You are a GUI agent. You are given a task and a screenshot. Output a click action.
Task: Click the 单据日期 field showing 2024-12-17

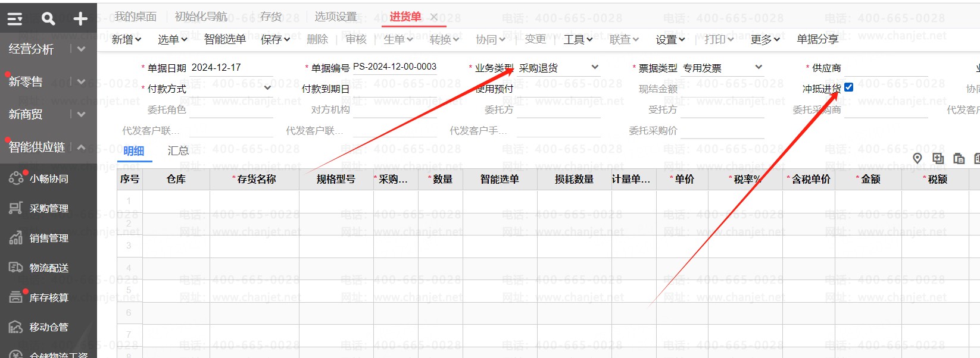[231, 68]
